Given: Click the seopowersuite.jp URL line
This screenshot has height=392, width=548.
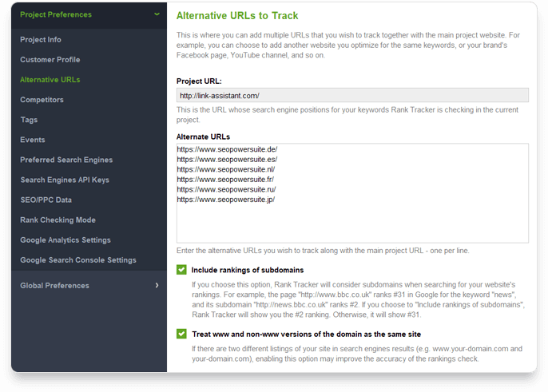Looking at the screenshot, I should point(226,200).
